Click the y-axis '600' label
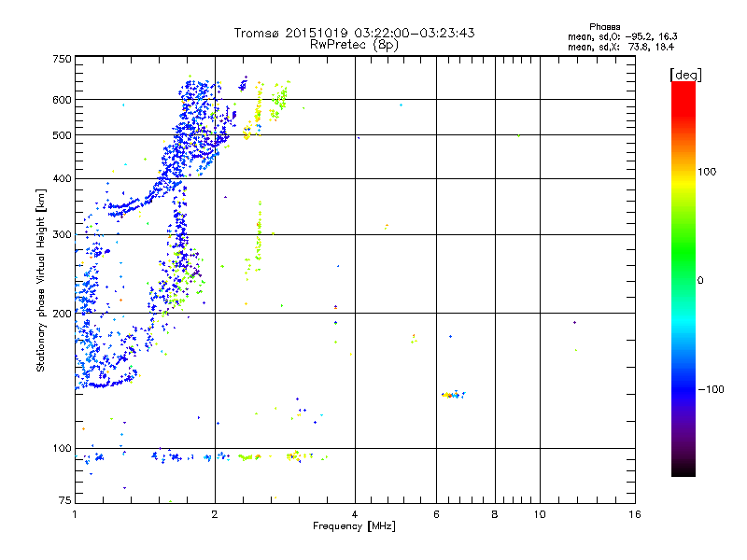Viewport: 747px width, 560px height. point(62,100)
